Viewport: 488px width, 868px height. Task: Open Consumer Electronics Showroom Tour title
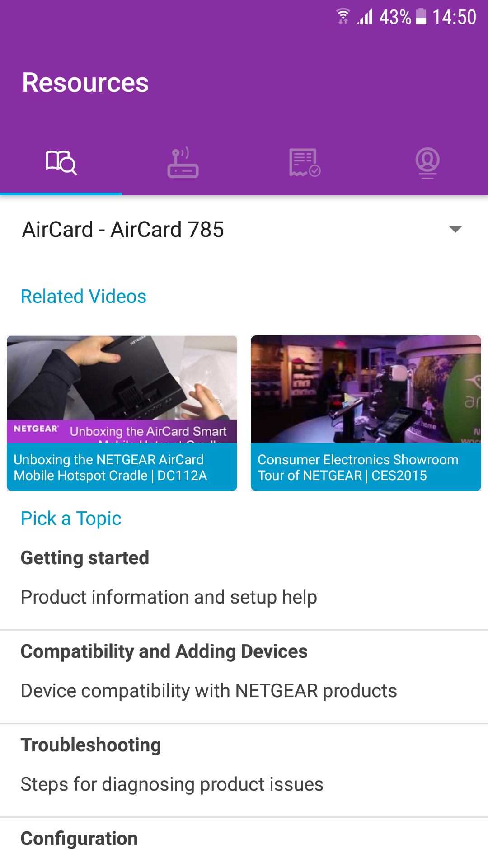tap(358, 467)
